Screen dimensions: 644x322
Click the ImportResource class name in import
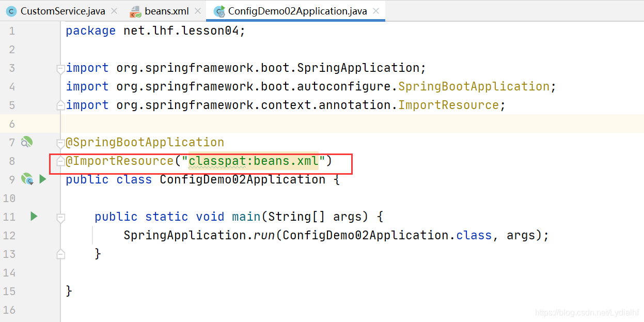(448, 105)
